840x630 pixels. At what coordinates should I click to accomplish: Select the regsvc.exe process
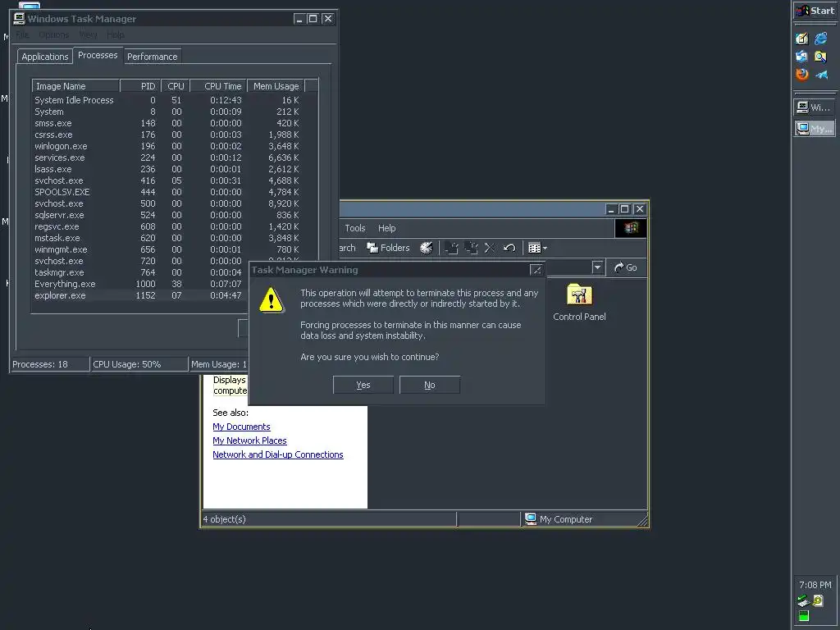tap(167, 226)
